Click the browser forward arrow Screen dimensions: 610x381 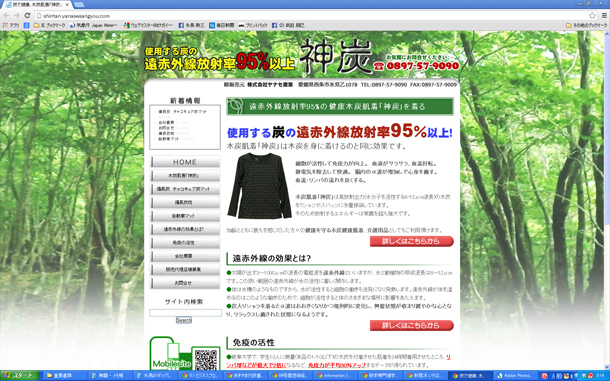(17, 16)
